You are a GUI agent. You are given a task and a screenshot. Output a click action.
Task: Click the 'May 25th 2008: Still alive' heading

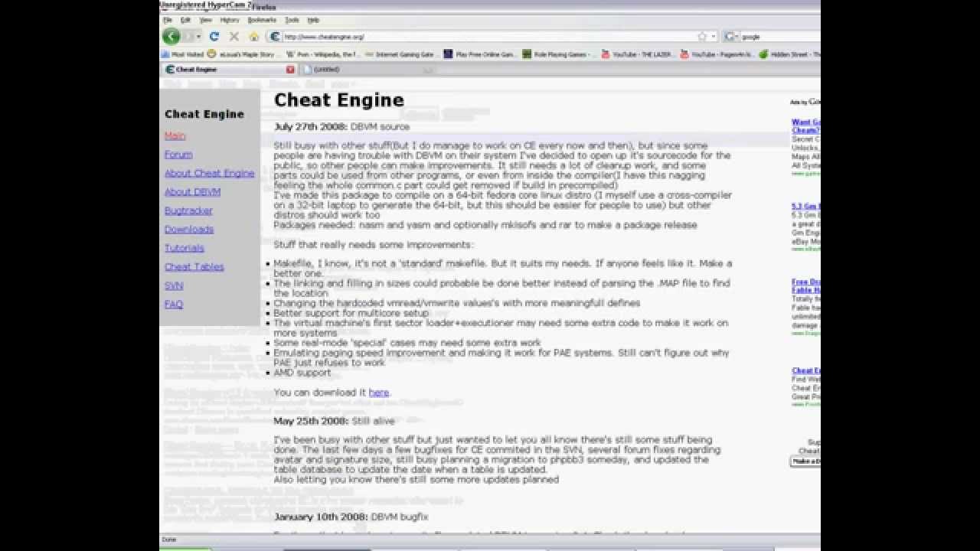[333, 422]
